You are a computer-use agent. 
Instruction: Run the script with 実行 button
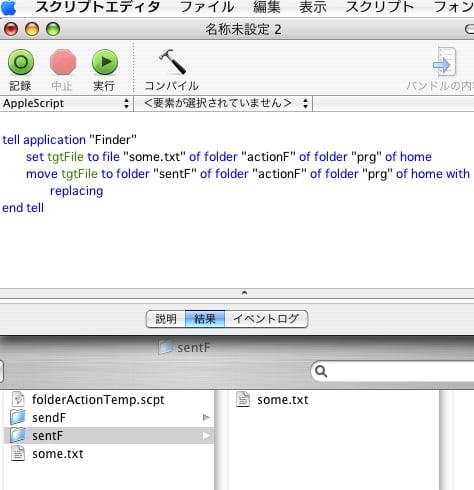pyautogui.click(x=105, y=62)
